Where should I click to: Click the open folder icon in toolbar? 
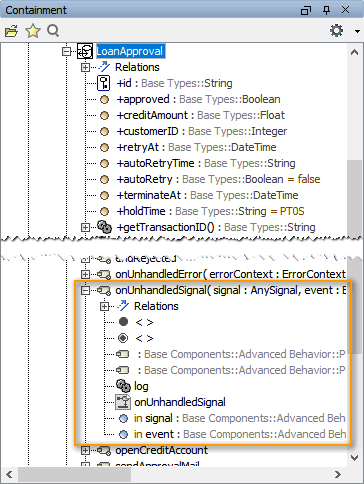tap(11, 31)
